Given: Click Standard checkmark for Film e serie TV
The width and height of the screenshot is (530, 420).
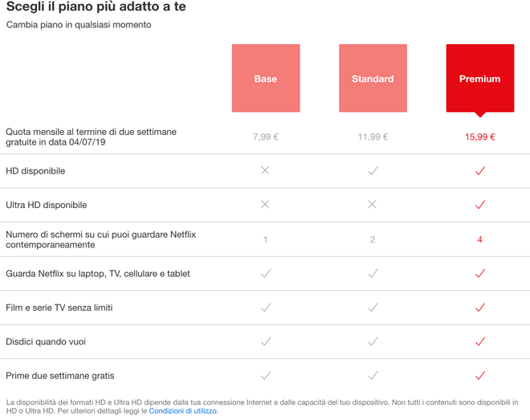Looking at the screenshot, I should click(373, 308).
